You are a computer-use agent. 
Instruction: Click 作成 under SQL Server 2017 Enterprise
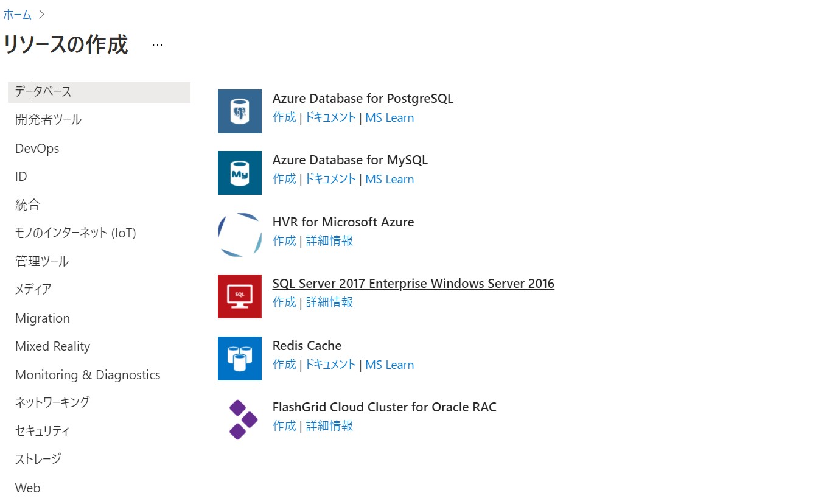pyautogui.click(x=284, y=303)
